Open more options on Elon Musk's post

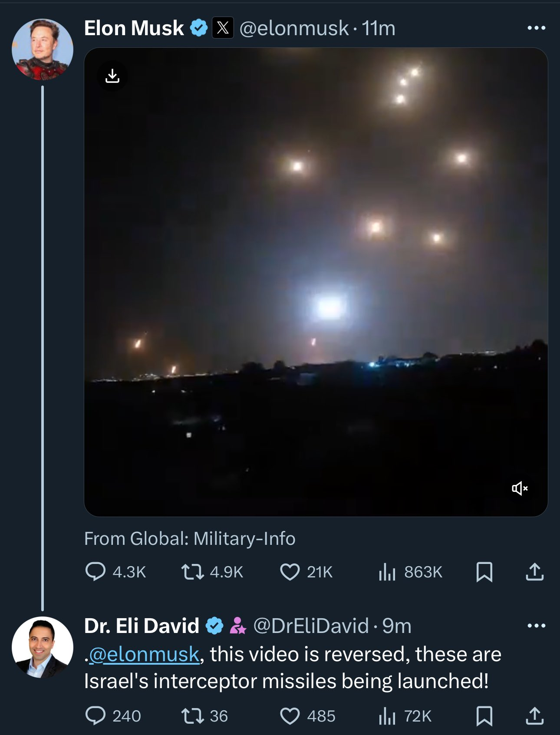tap(536, 28)
